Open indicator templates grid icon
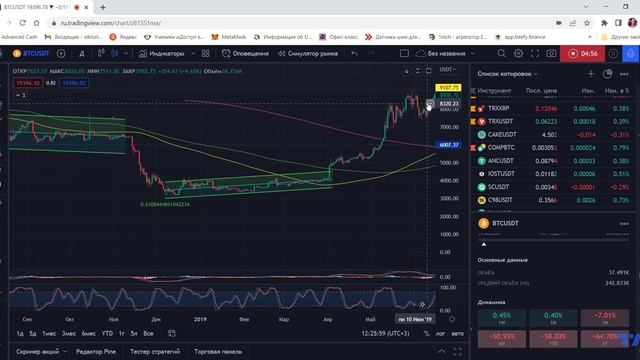This screenshot has width=640, height=360. pyautogui.click(x=206, y=53)
